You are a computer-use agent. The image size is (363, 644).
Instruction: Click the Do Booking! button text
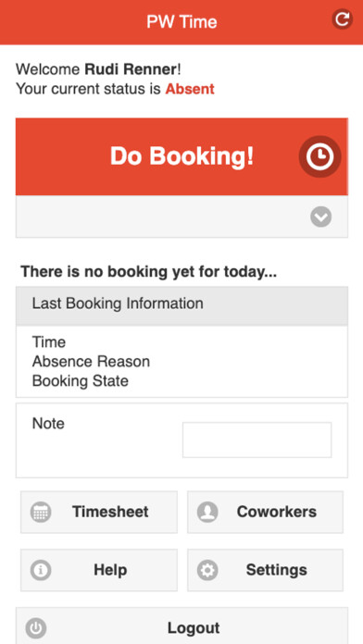click(x=181, y=156)
